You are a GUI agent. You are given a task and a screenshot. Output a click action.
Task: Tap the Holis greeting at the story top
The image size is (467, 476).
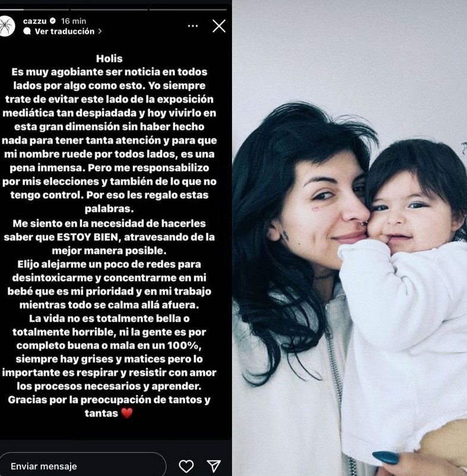pyautogui.click(x=109, y=58)
